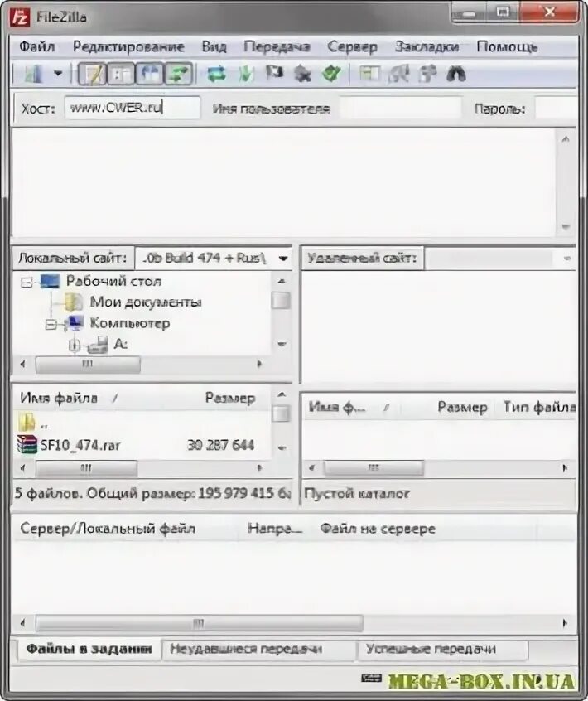Click the FileZilla title bar logo
588x701 pixels.
click(x=20, y=17)
